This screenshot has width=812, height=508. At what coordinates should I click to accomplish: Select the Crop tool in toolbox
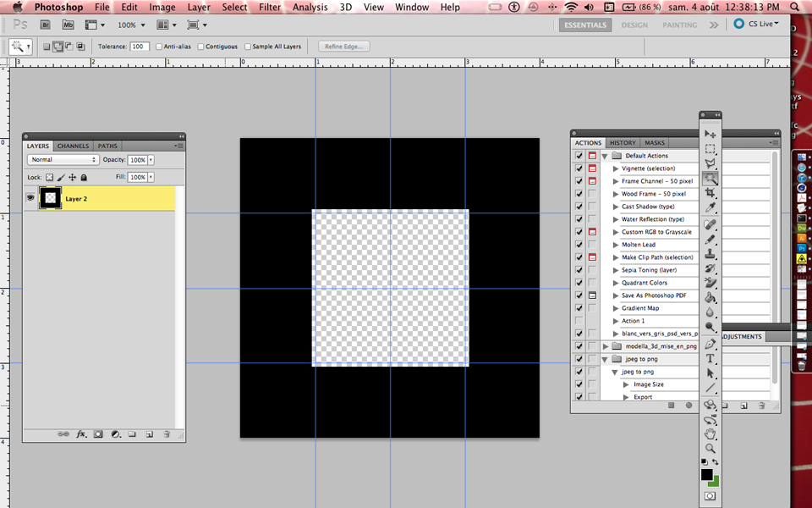click(710, 193)
